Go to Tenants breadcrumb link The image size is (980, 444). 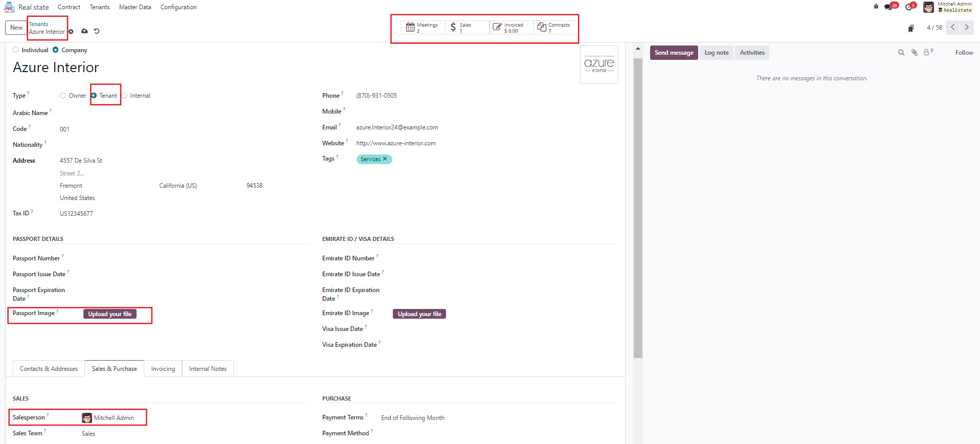[x=38, y=24]
